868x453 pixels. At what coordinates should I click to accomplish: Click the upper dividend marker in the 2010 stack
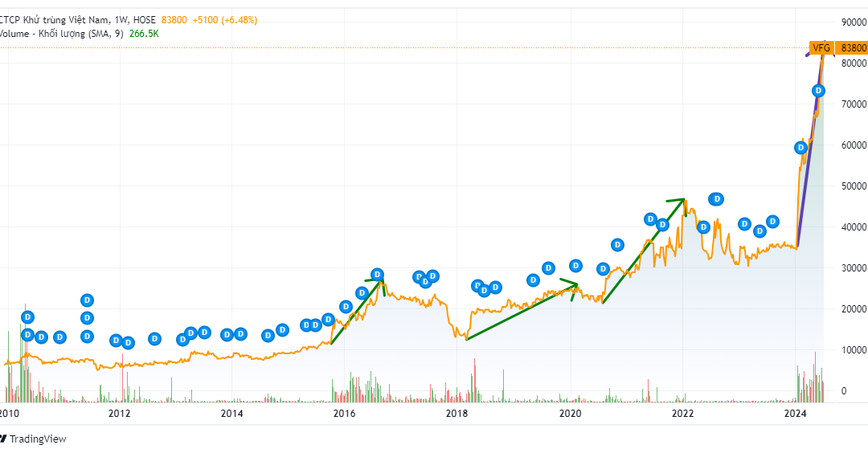click(27, 317)
